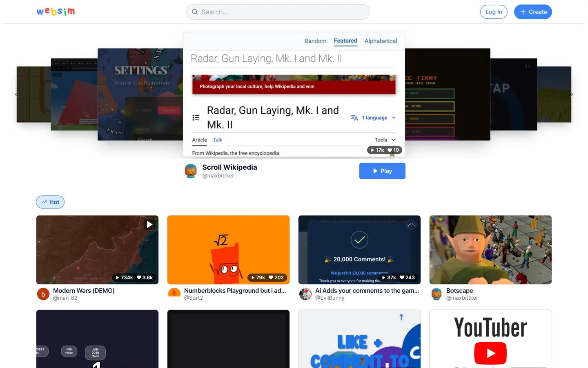The height and width of the screenshot is (368, 588).
Task: Open man_82 avatar icon
Action: (43, 294)
